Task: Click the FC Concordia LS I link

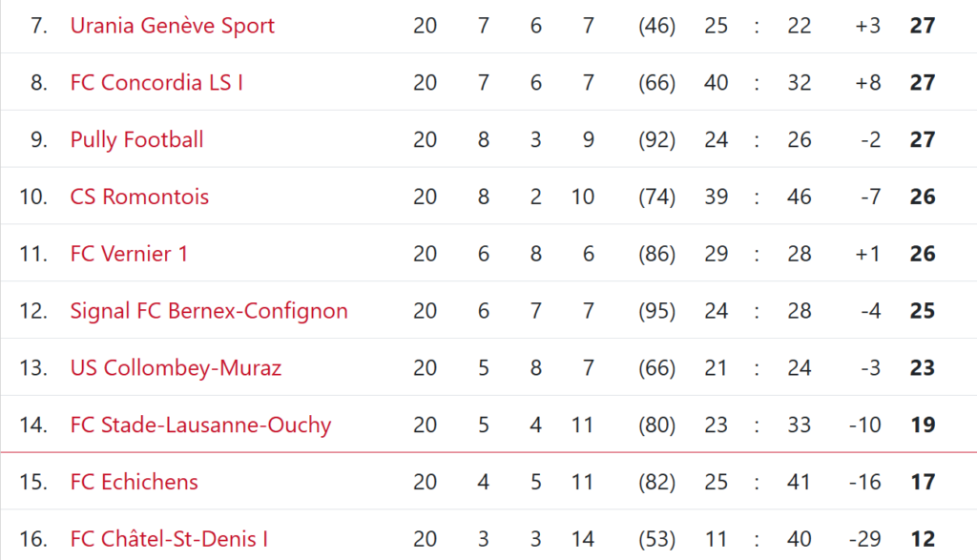Action: [156, 82]
